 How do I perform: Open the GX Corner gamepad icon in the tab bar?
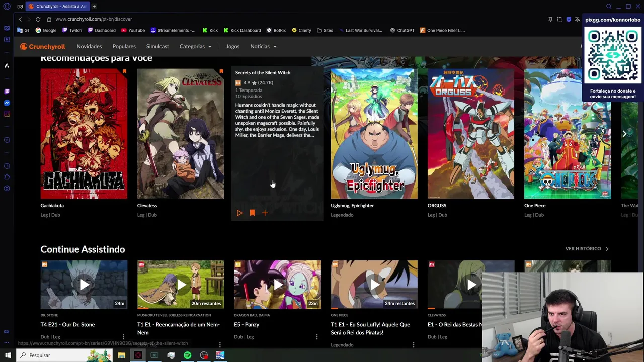click(20, 6)
